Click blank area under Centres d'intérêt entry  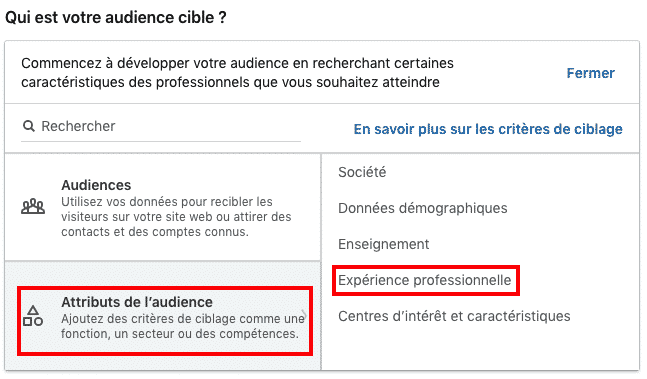click(x=480, y=347)
